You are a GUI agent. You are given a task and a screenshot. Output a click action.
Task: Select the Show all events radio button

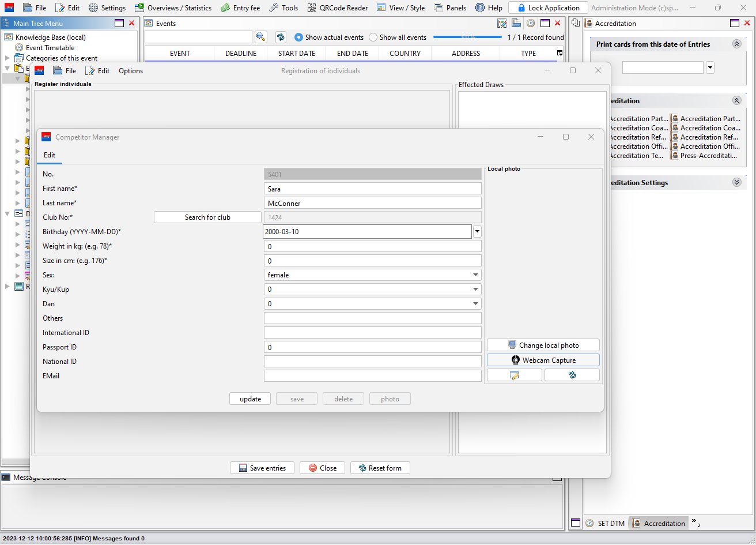373,37
